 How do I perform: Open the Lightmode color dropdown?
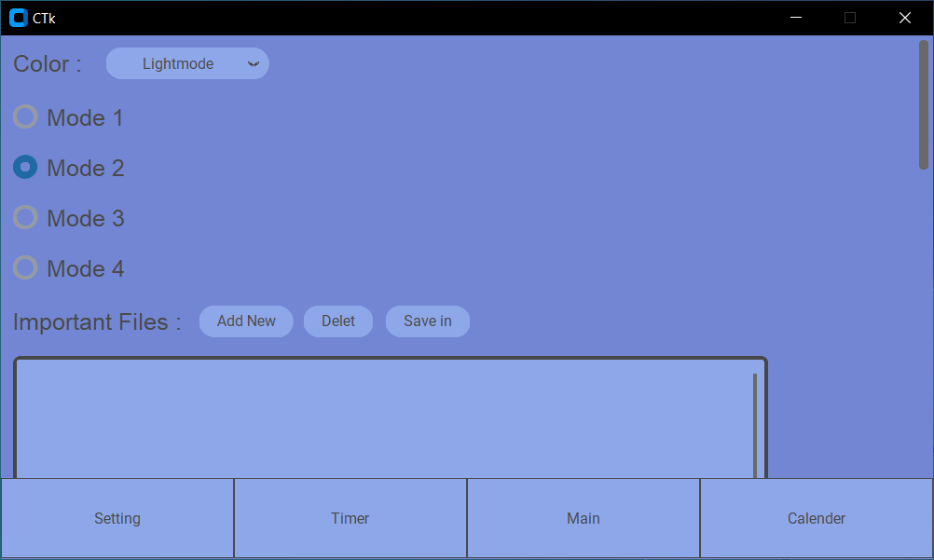(x=187, y=63)
